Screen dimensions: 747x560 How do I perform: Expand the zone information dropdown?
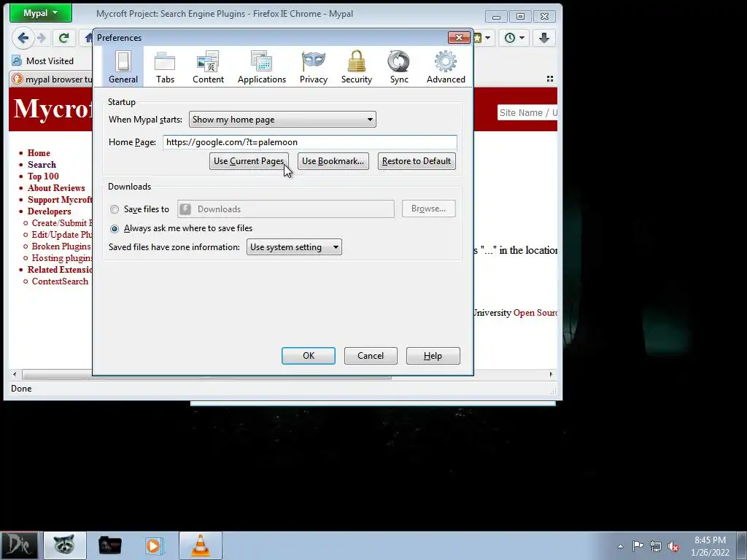point(294,246)
